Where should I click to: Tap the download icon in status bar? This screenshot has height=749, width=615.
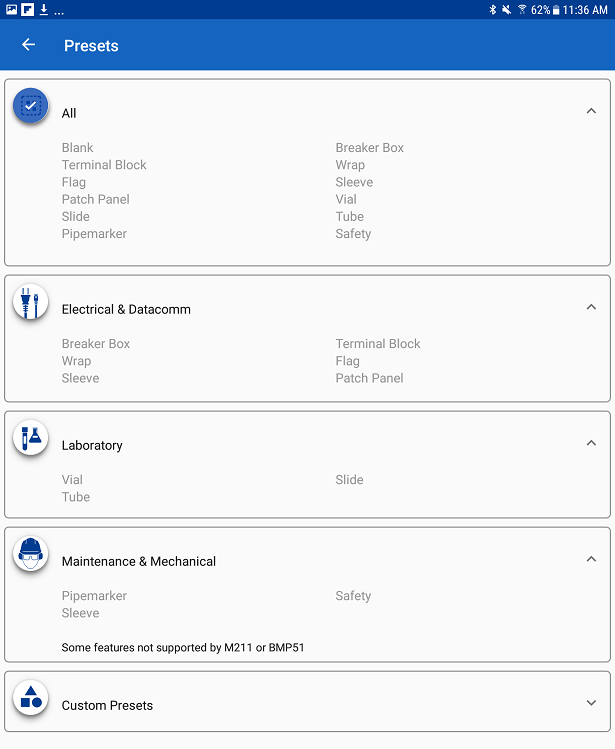pos(43,9)
